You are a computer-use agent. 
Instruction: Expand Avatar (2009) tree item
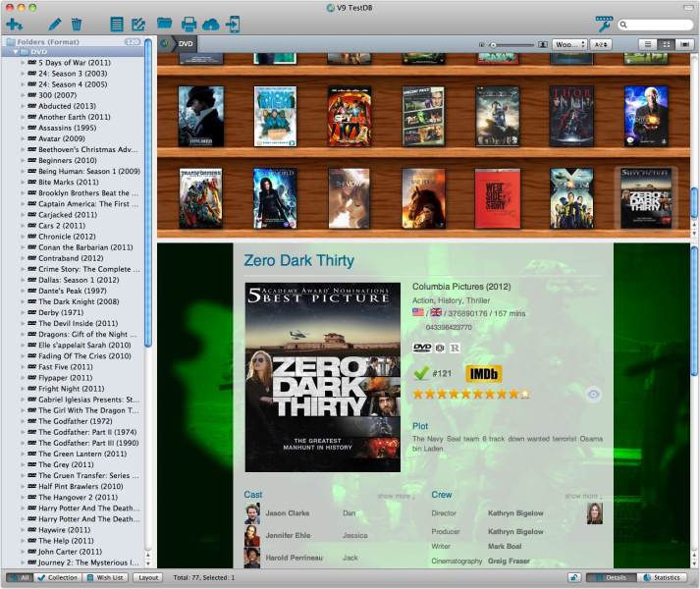coord(23,138)
